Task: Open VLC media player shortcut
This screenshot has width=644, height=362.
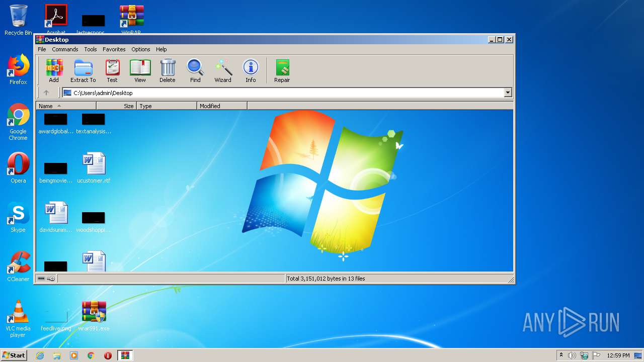Action: click(x=18, y=319)
